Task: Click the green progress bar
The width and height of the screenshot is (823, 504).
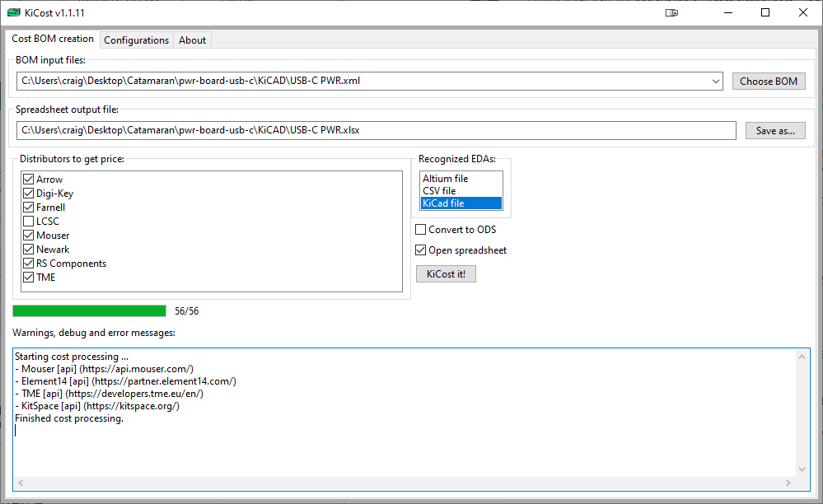Action: click(89, 311)
